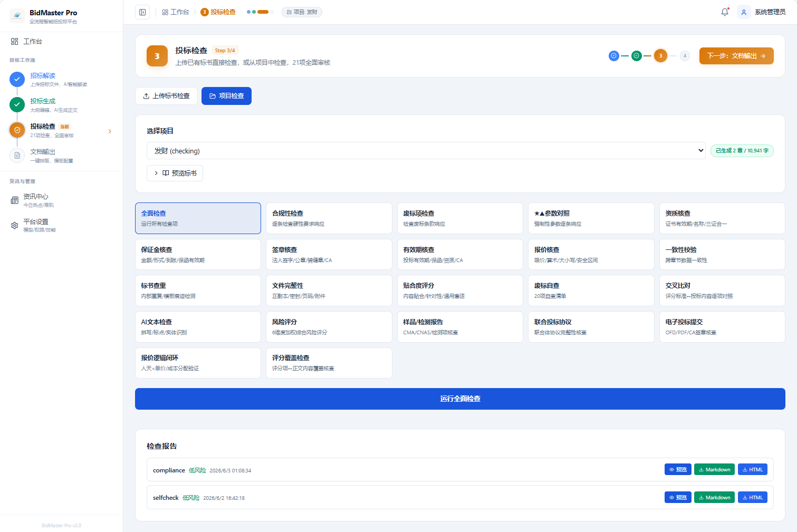
Task: Collapse the sidebar with the panel toggle icon
Action: tap(142, 12)
